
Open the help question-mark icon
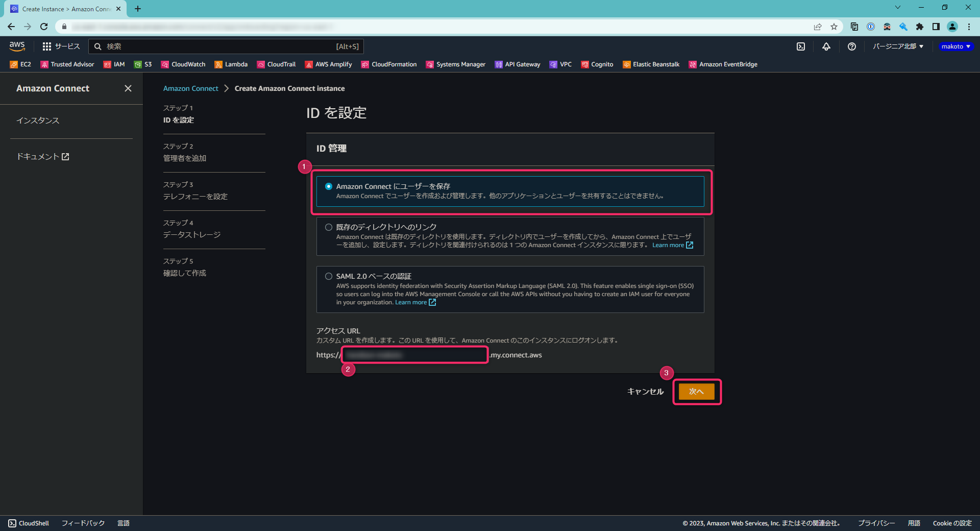pos(851,46)
